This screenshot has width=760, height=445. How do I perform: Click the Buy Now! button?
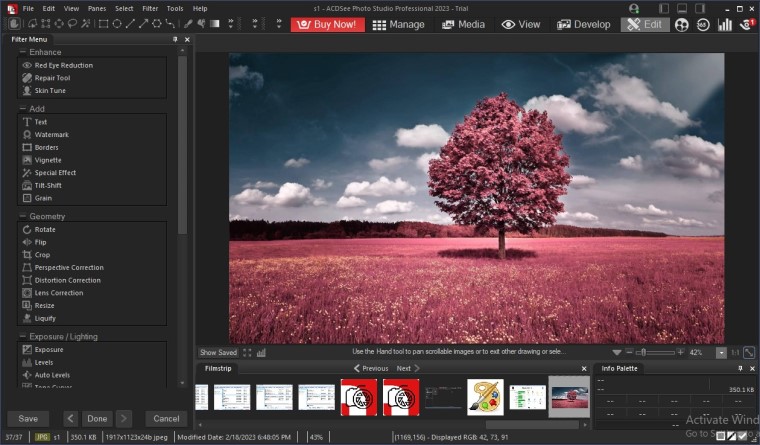328,24
